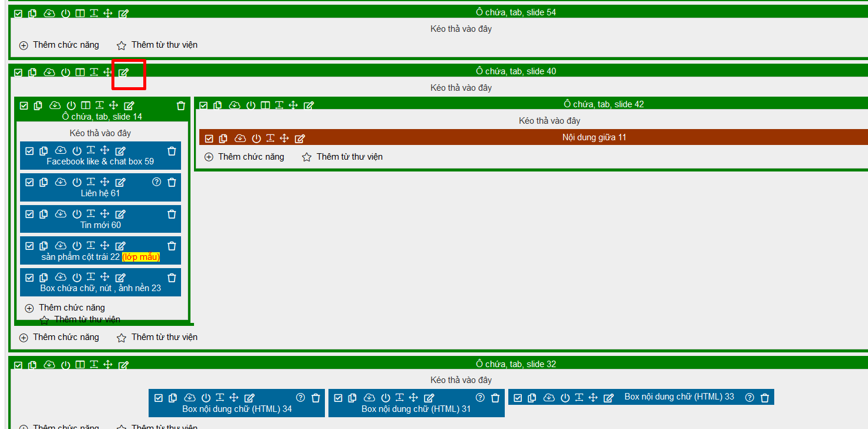The height and width of the screenshot is (429, 868).
Task: Thêm từ thư viện in slide 54
Action: (157, 45)
